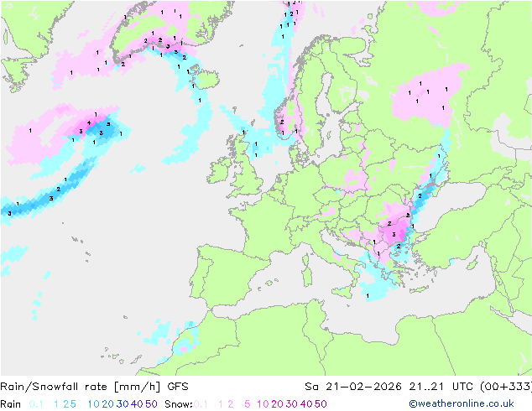Image resolution: width=532 pixels, height=411 pixels.
Task: Select the Snow 10 legend color value
Action: 263,404
